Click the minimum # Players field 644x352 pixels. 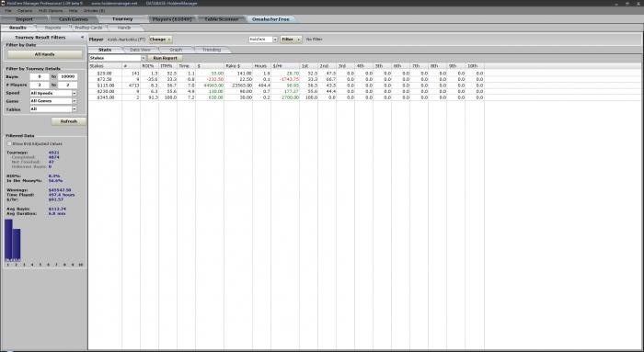[40, 85]
